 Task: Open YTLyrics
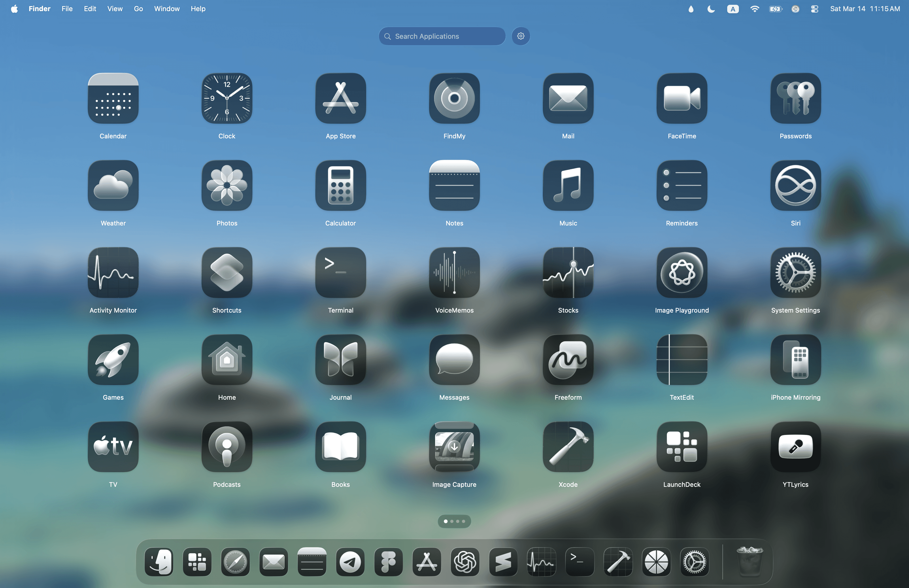(x=796, y=447)
